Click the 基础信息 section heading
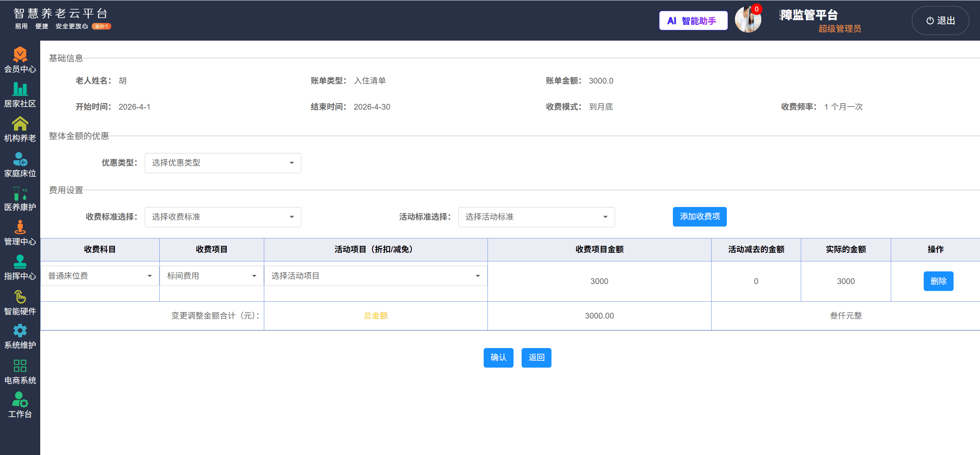 click(x=66, y=58)
